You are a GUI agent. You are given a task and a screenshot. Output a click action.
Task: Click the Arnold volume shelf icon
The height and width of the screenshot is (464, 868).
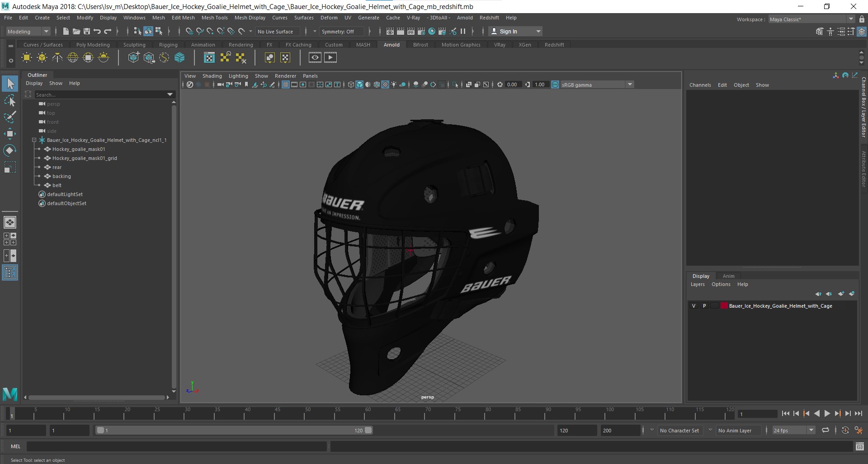[x=179, y=57]
